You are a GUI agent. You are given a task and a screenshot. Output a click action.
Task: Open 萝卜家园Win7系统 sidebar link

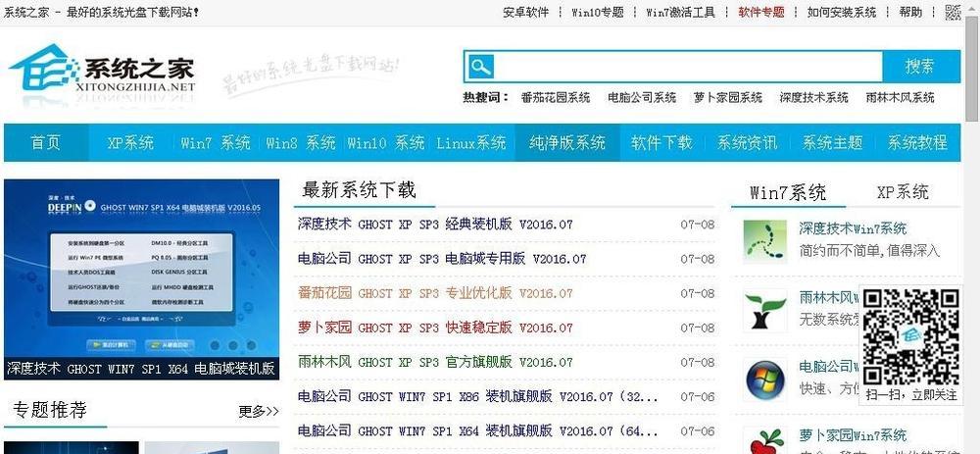(853, 434)
